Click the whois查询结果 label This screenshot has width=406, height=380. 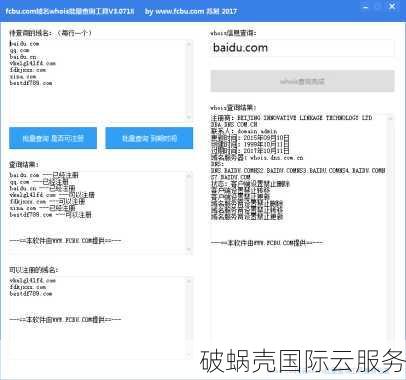(233, 108)
